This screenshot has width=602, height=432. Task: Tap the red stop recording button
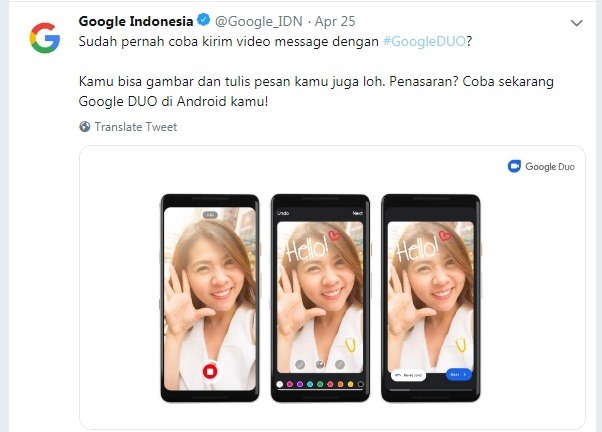[210, 371]
